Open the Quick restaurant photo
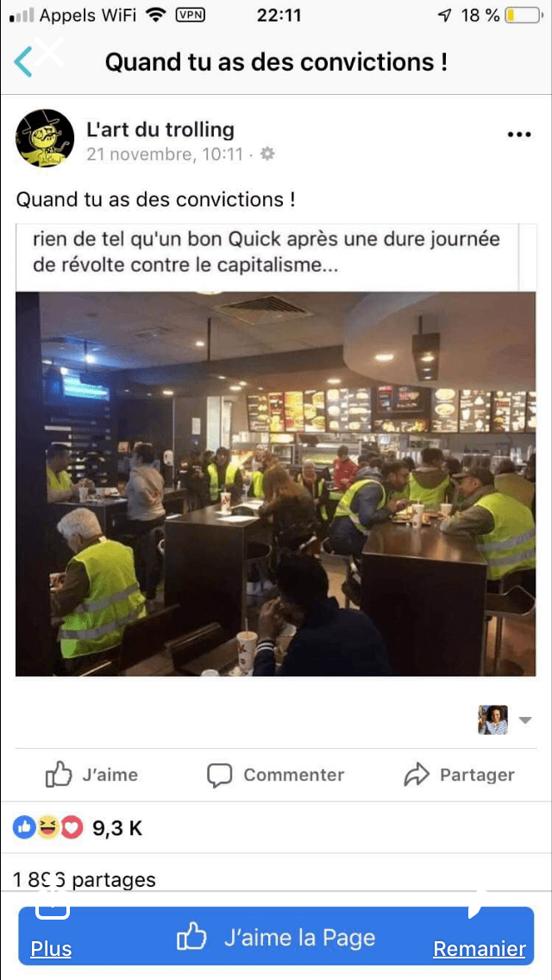552x980 pixels. point(276,484)
